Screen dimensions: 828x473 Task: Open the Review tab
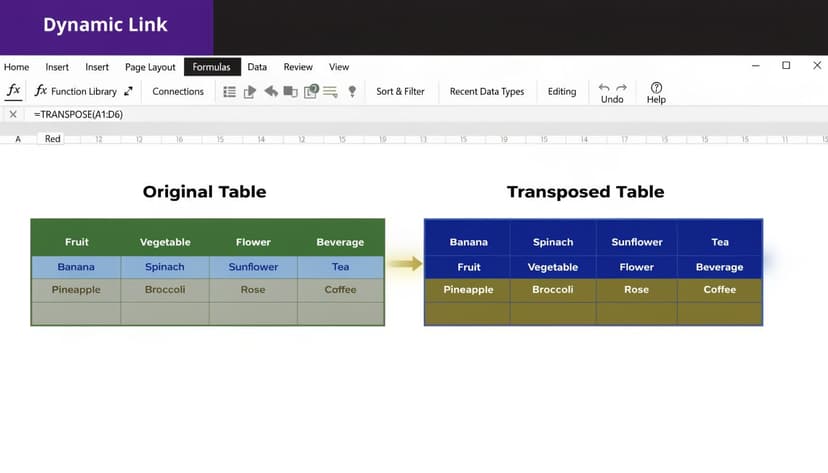(x=298, y=67)
